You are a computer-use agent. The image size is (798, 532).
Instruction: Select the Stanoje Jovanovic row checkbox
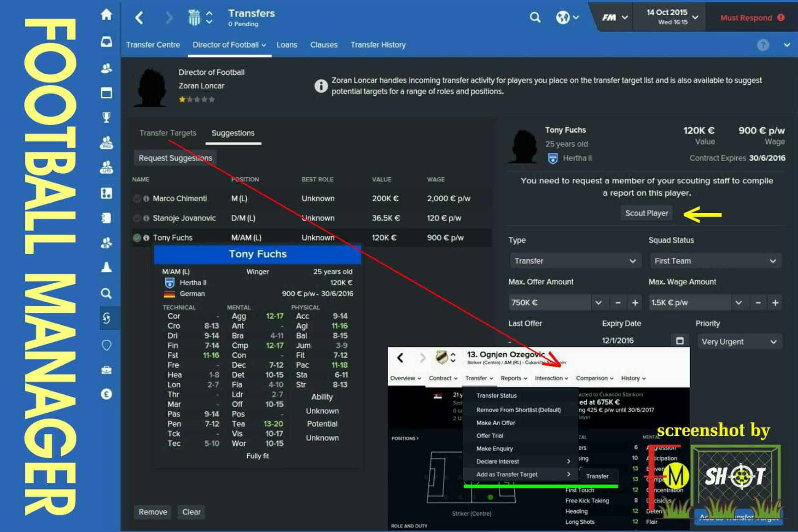pos(137,218)
